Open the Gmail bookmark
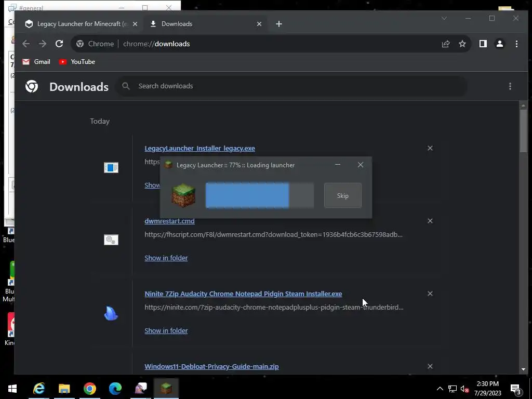The width and height of the screenshot is (532, 399). tap(36, 62)
